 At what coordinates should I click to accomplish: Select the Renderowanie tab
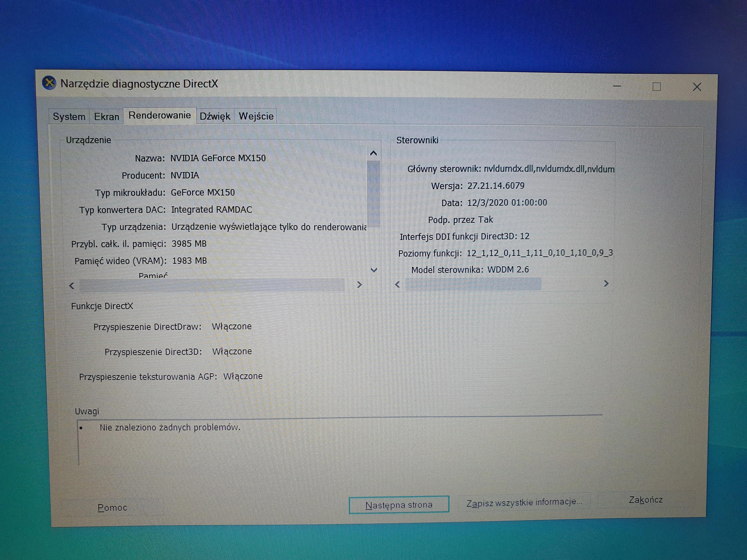click(x=160, y=115)
